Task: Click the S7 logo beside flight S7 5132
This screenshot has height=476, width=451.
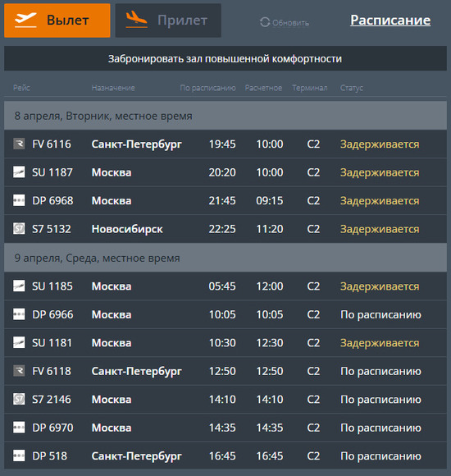Action: (19, 229)
